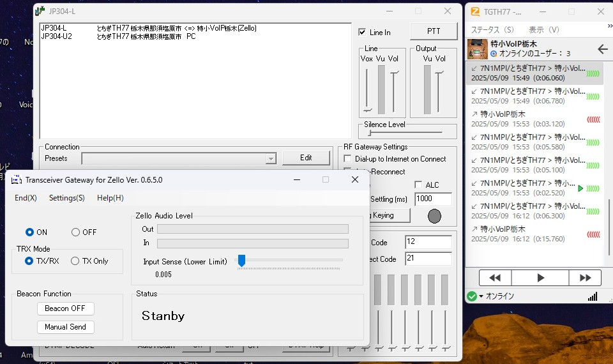Skip to the next Zello message
Image resolution: width=613 pixels, height=364 pixels.
(x=585, y=278)
